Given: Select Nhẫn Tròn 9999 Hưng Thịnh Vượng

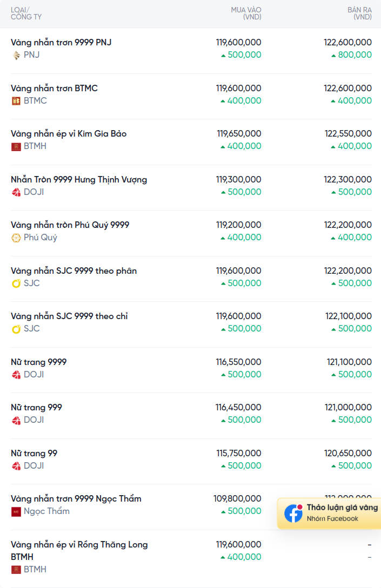Looking at the screenshot, I should tap(79, 179).
